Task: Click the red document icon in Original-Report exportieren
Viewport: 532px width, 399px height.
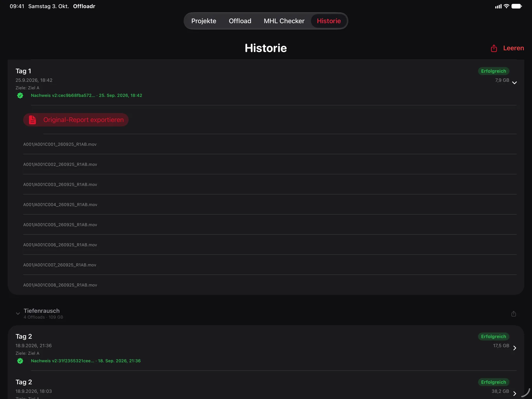Action: [33, 120]
